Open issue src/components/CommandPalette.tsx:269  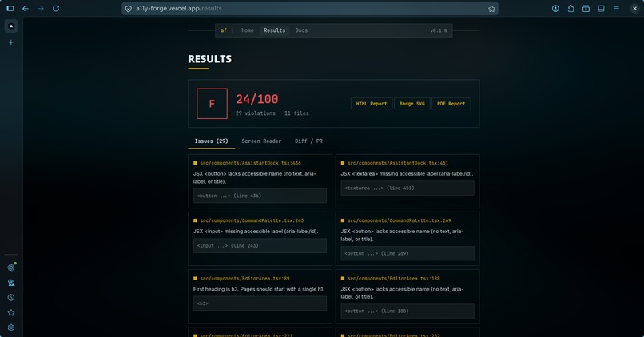(x=400, y=220)
